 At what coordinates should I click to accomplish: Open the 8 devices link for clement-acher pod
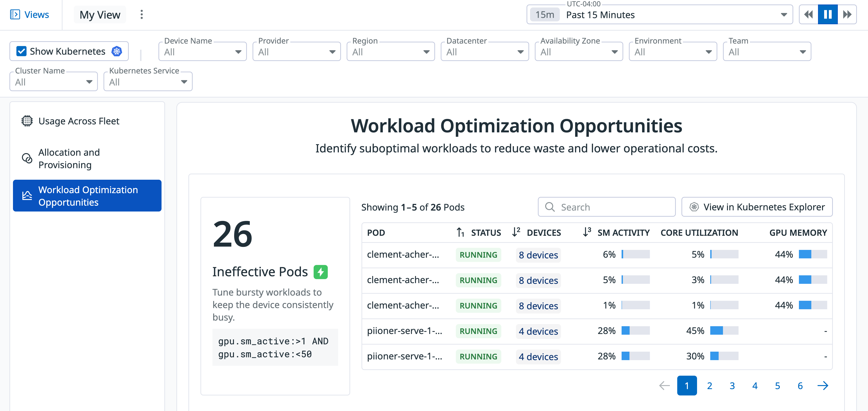(x=538, y=255)
